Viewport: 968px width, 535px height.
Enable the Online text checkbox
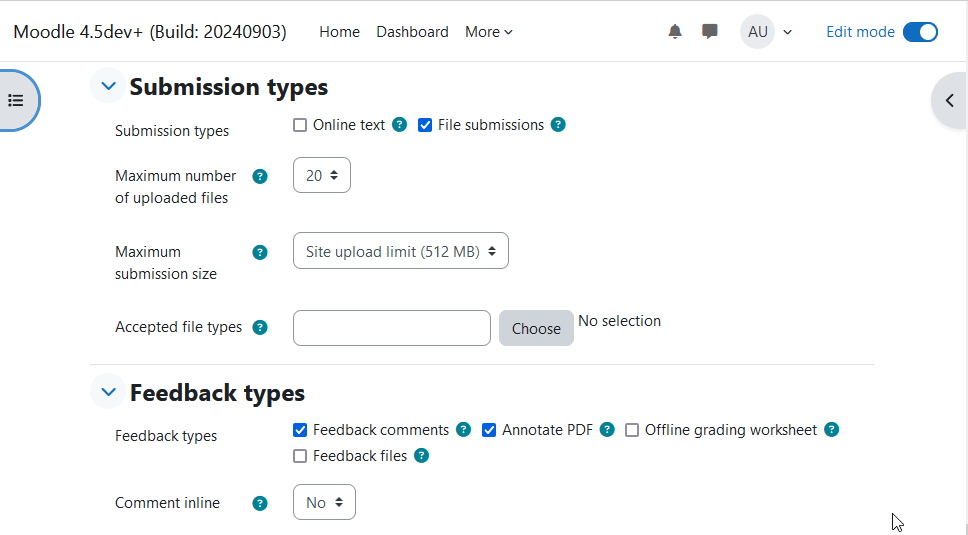click(x=300, y=125)
